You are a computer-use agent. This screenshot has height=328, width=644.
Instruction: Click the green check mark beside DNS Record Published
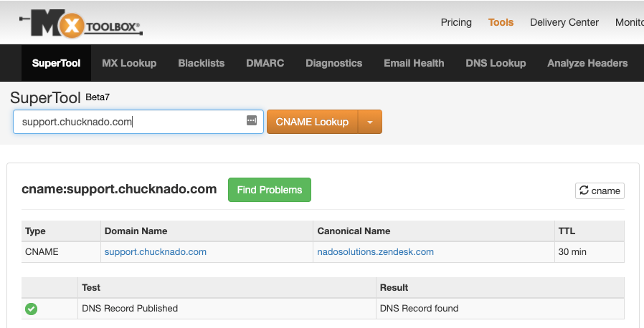click(32, 309)
